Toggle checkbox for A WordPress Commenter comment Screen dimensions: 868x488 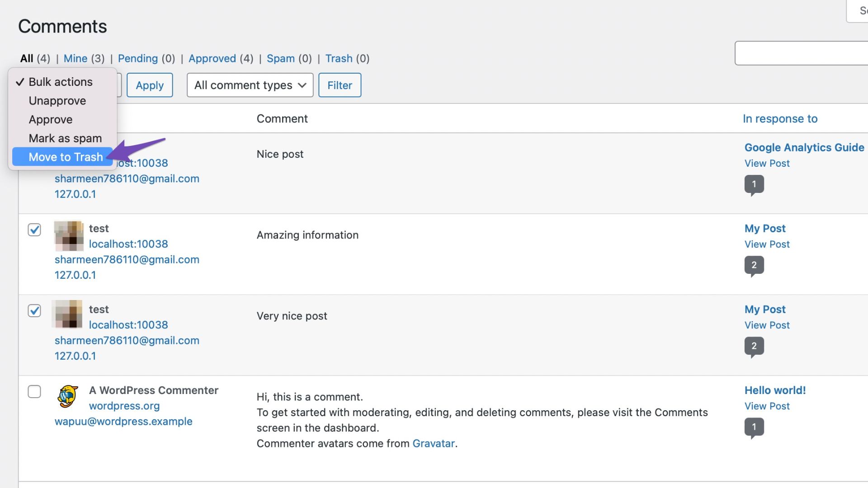[34, 391]
